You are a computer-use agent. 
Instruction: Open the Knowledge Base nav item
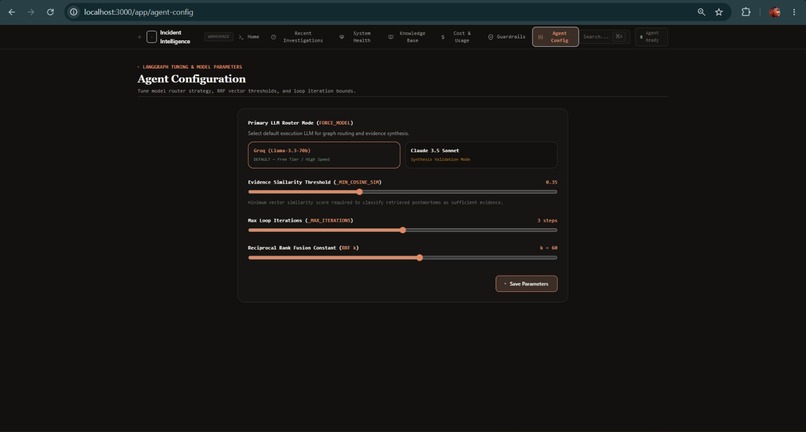(x=407, y=37)
